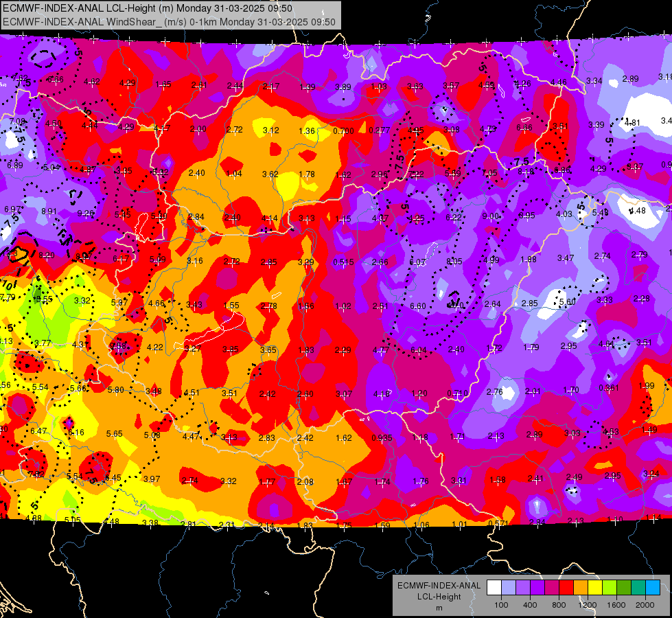672x618 pixels.
Task: Select the lime green legend color box
Action: coord(610,588)
